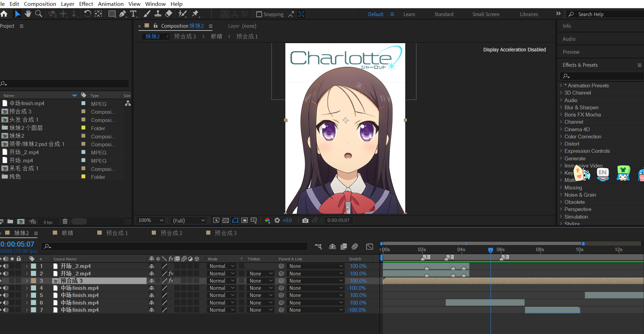644x334 pixels.
Task: Switch to the 预合成 2 timeline tab
Action: click(171, 233)
